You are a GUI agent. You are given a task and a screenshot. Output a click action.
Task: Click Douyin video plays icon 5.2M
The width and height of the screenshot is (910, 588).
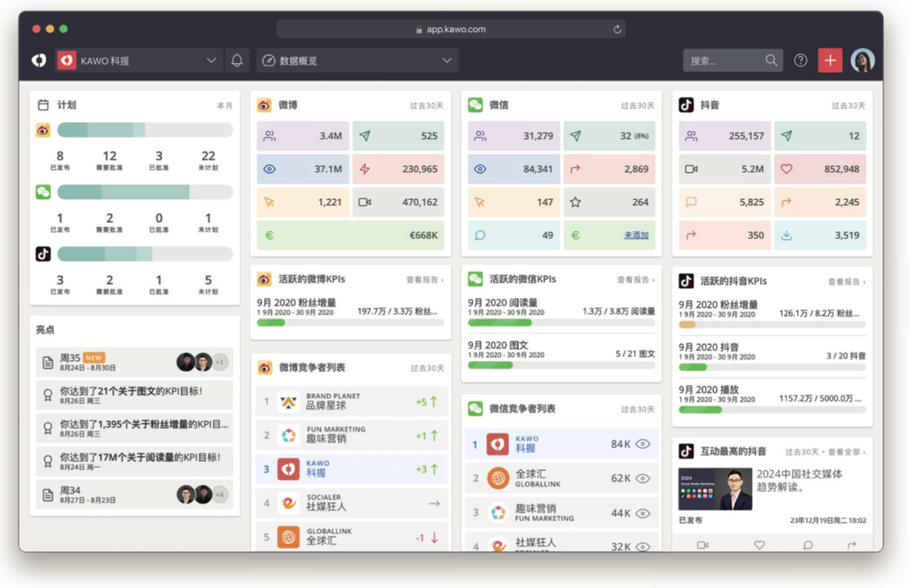click(x=691, y=169)
